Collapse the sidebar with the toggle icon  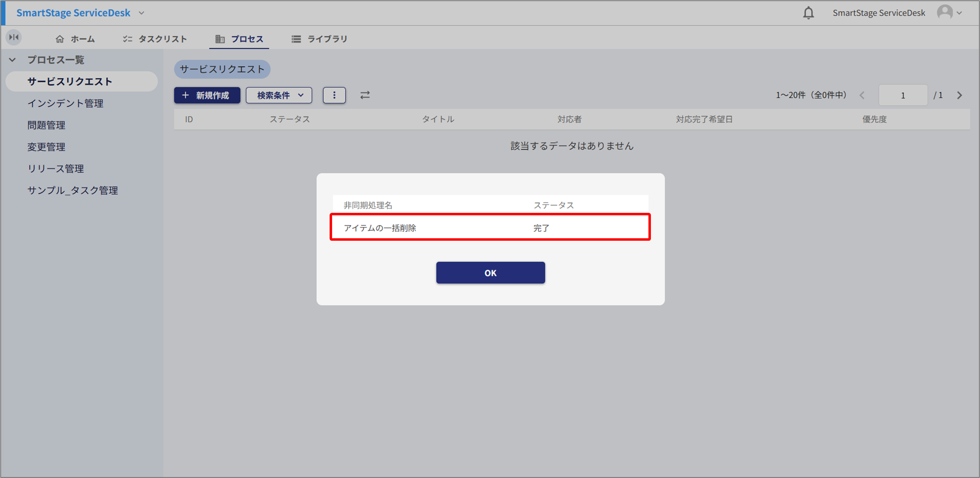click(x=14, y=38)
